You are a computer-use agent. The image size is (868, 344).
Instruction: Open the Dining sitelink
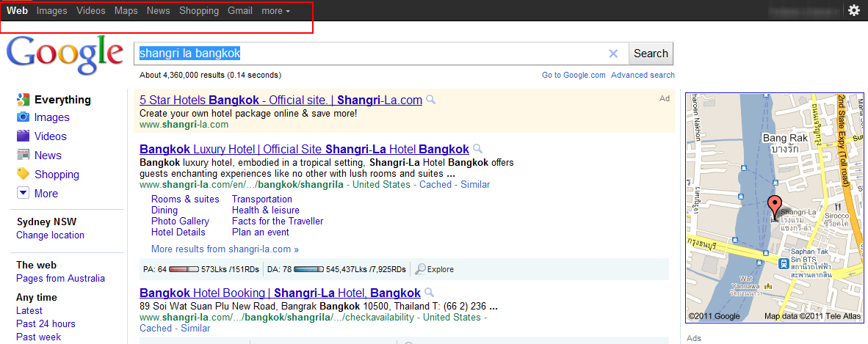(164, 211)
